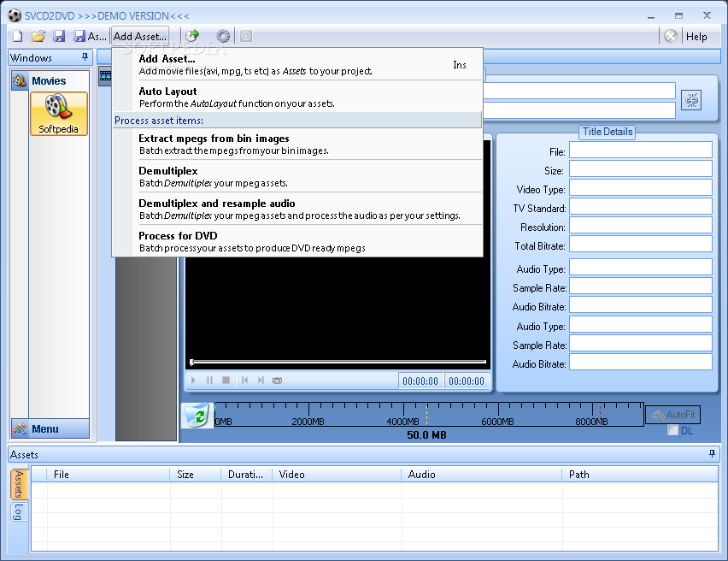Click the first 00:00:00 time field

(420, 381)
